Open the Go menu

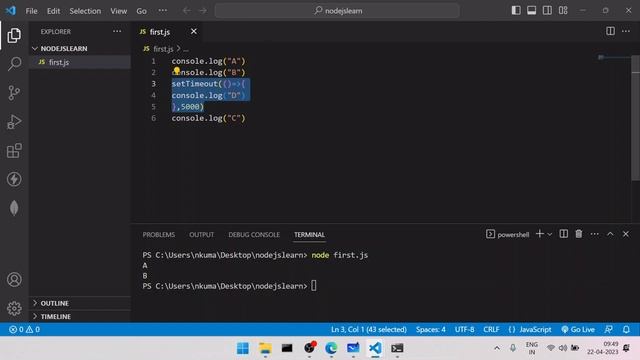141,11
